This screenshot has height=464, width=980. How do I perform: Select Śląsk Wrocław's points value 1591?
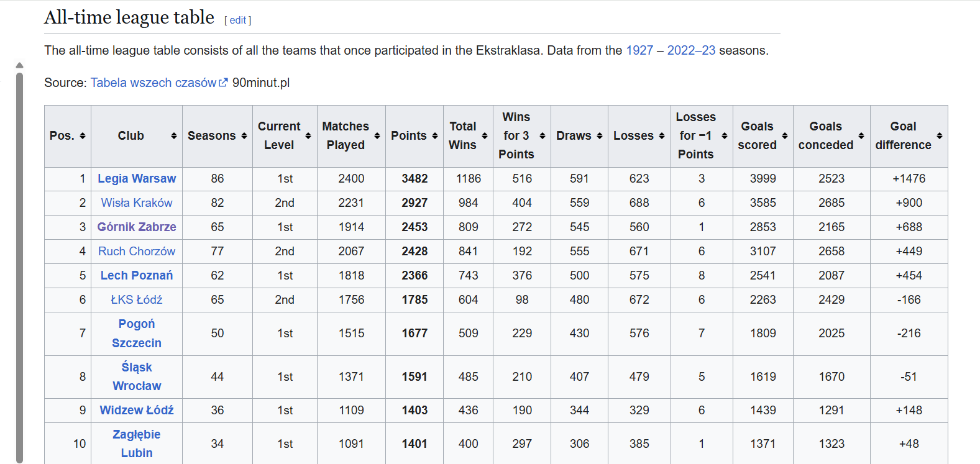pos(414,377)
